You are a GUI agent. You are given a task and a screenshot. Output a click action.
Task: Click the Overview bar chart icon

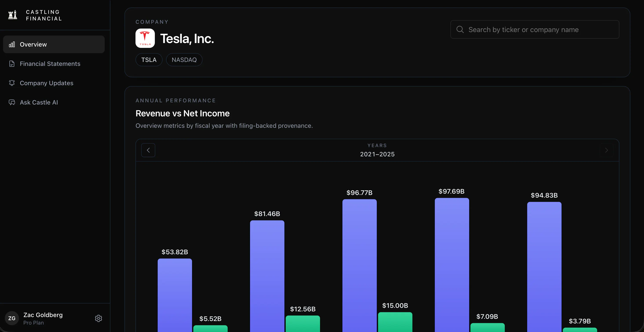pyautogui.click(x=12, y=44)
